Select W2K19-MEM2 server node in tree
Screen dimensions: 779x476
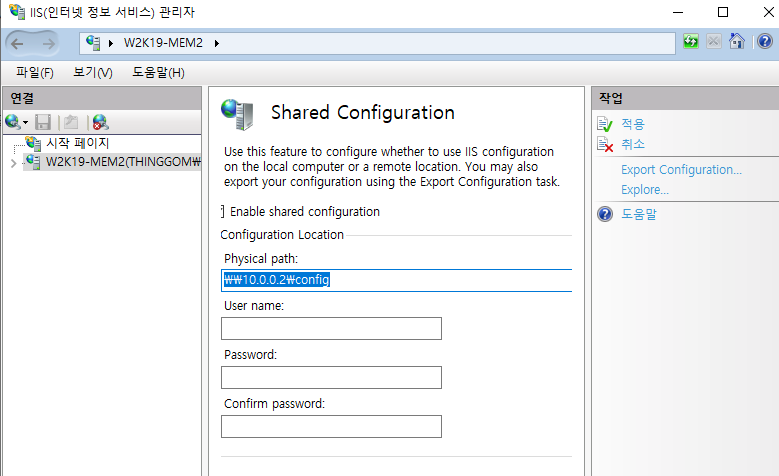(x=123, y=162)
